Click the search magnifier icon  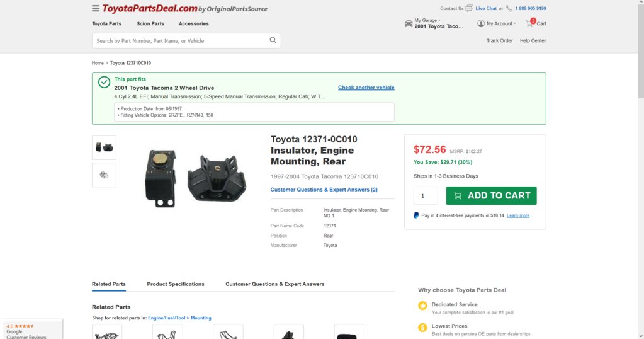click(x=273, y=40)
